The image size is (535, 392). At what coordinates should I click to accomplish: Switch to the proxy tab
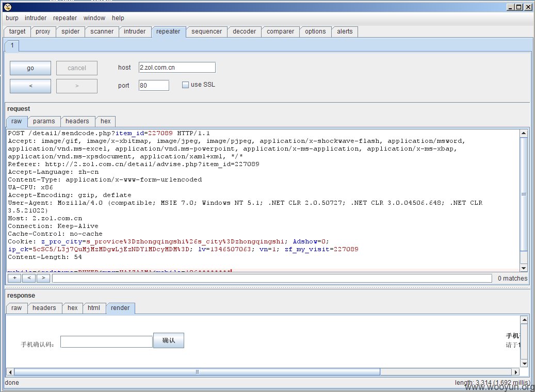(43, 31)
